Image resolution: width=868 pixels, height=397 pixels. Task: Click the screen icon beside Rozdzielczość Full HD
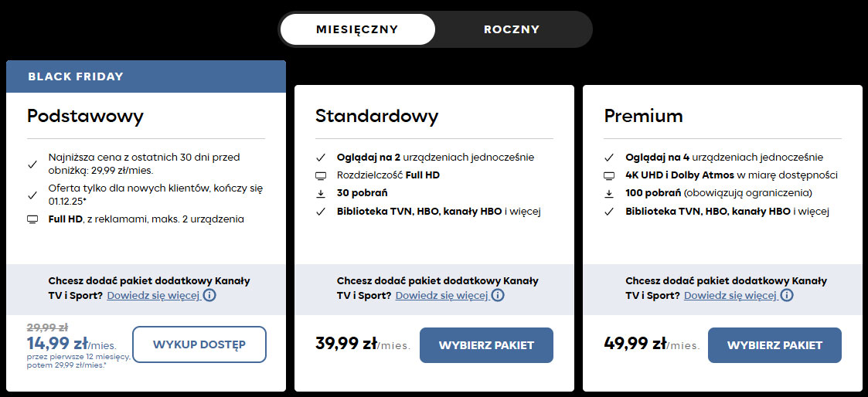coord(321,175)
